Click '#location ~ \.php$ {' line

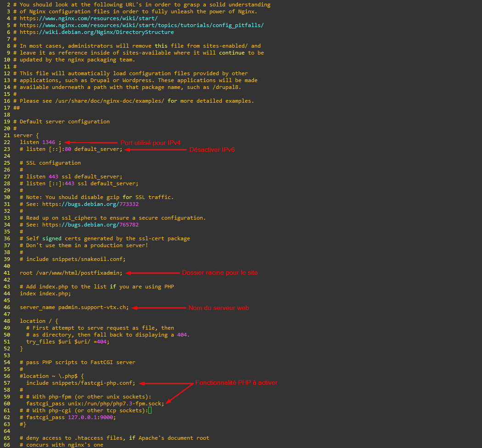(51, 376)
